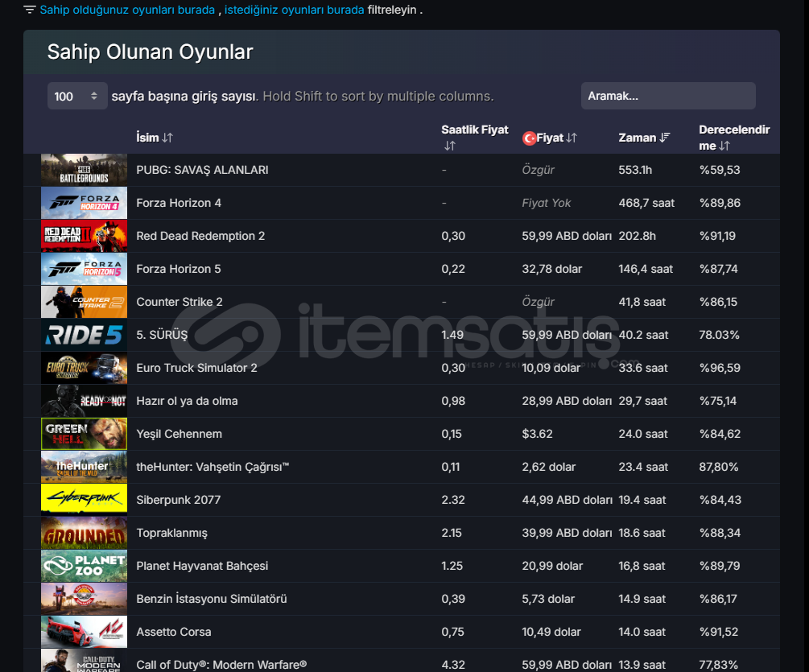Select 'Hazır ol ya da olma' name

coord(187,401)
